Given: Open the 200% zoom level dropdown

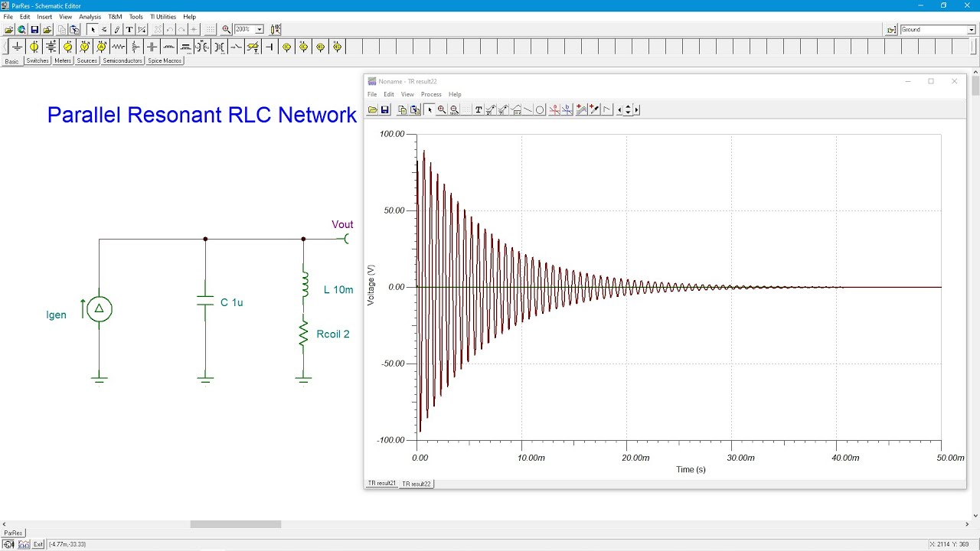Looking at the screenshot, I should point(260,29).
